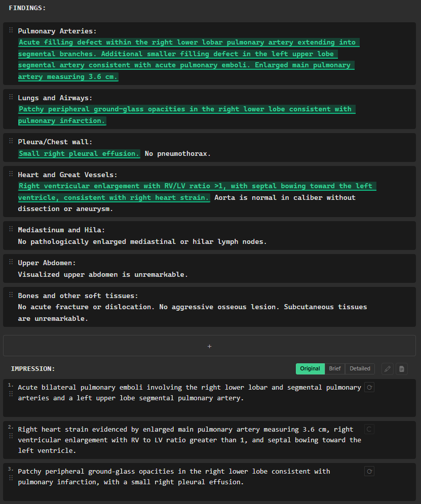
Task: Click the refresh icon on the right heart strain impression
Action: (370, 430)
